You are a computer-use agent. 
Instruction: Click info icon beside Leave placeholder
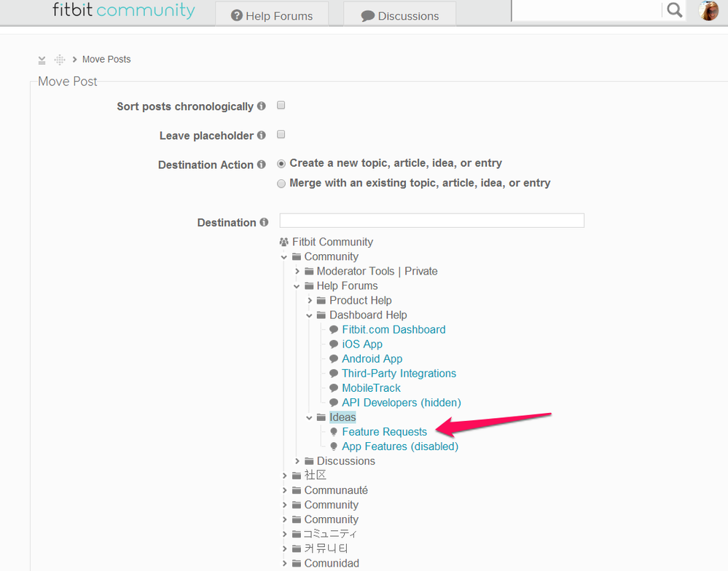coord(262,135)
